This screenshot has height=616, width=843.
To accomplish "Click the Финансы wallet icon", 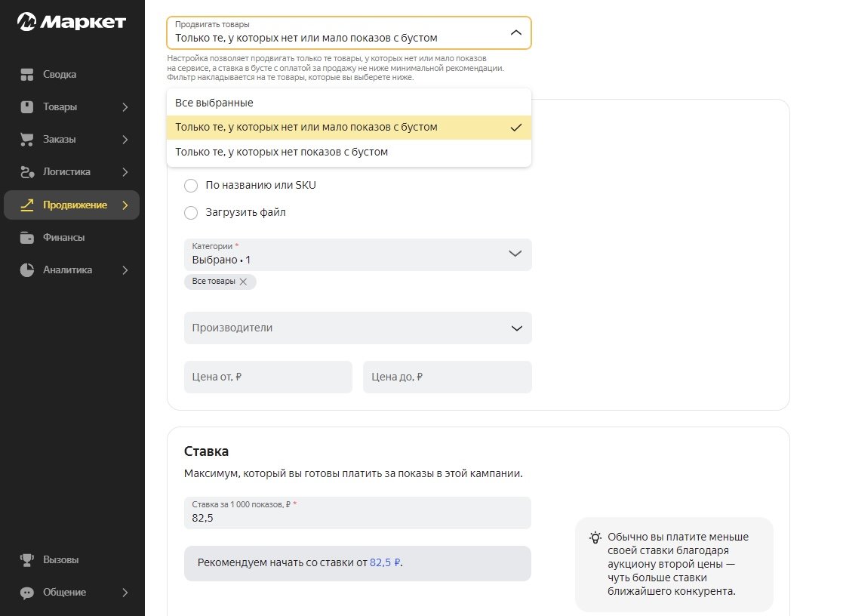I will (x=27, y=238).
